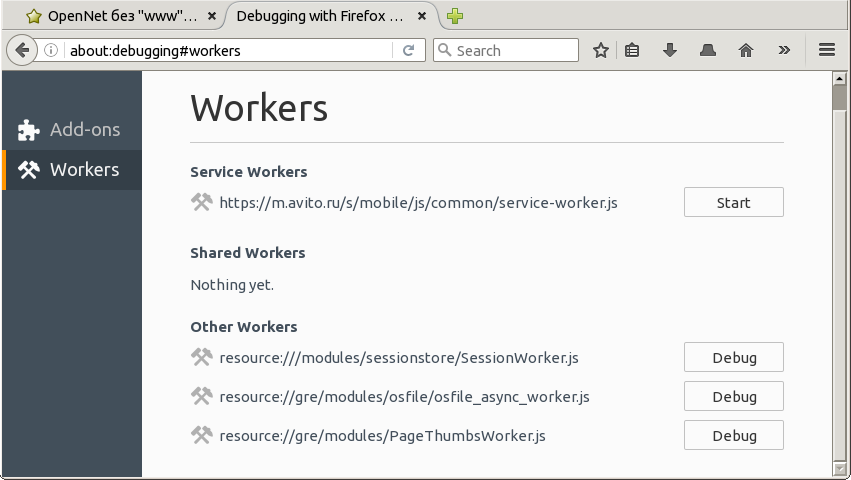Show bookmarks list icon
Image resolution: width=851 pixels, height=480 pixels.
pos(632,50)
